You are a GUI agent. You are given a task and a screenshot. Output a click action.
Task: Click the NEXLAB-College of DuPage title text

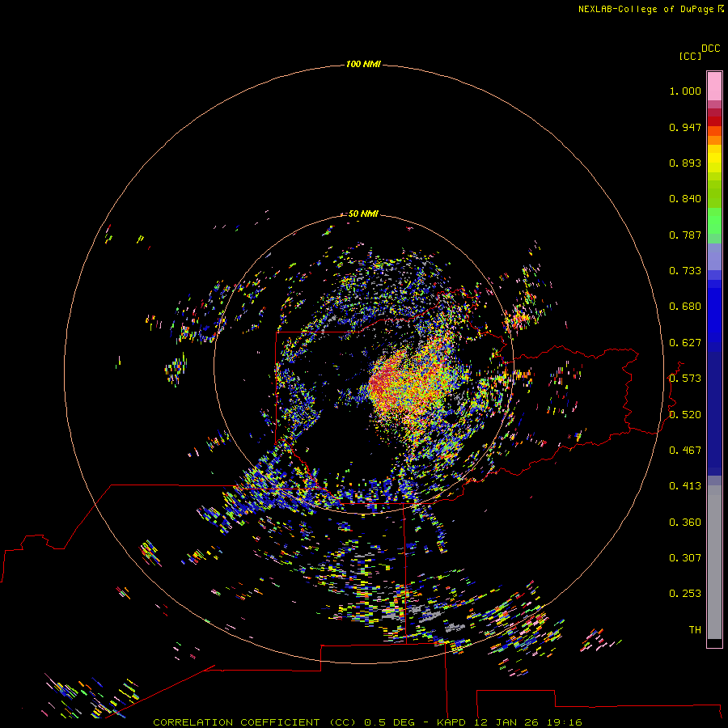(x=645, y=9)
